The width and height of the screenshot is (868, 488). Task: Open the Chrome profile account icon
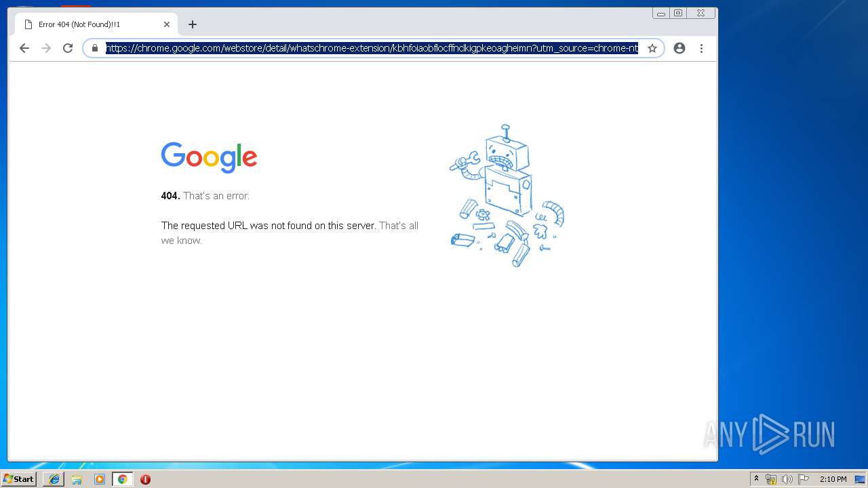(x=679, y=48)
